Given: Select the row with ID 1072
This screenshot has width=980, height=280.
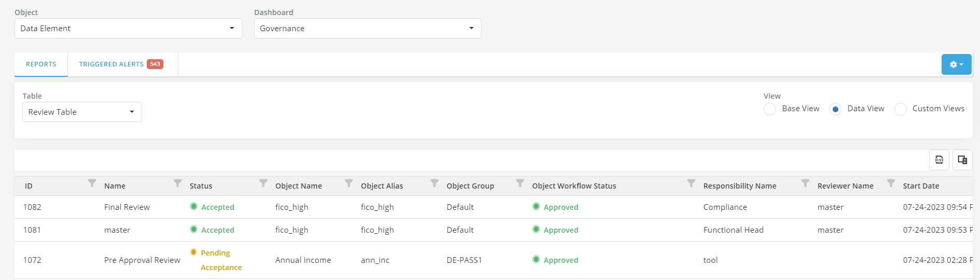Looking at the screenshot, I should click(x=32, y=260).
